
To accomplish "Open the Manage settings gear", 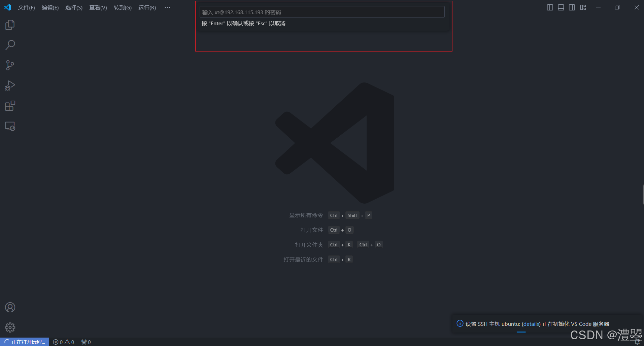I will (10, 327).
